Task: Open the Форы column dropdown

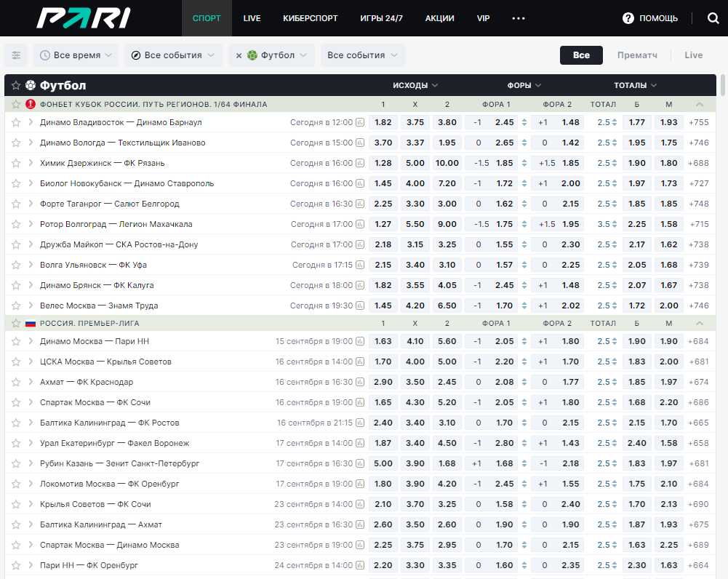Action: [x=524, y=85]
